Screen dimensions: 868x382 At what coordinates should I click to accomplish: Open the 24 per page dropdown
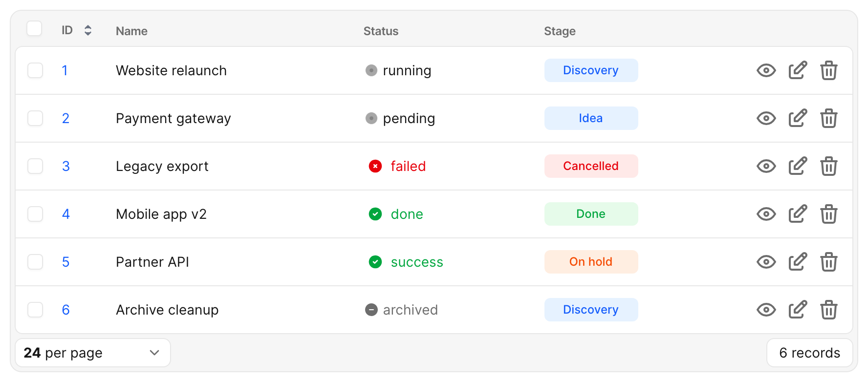click(93, 353)
